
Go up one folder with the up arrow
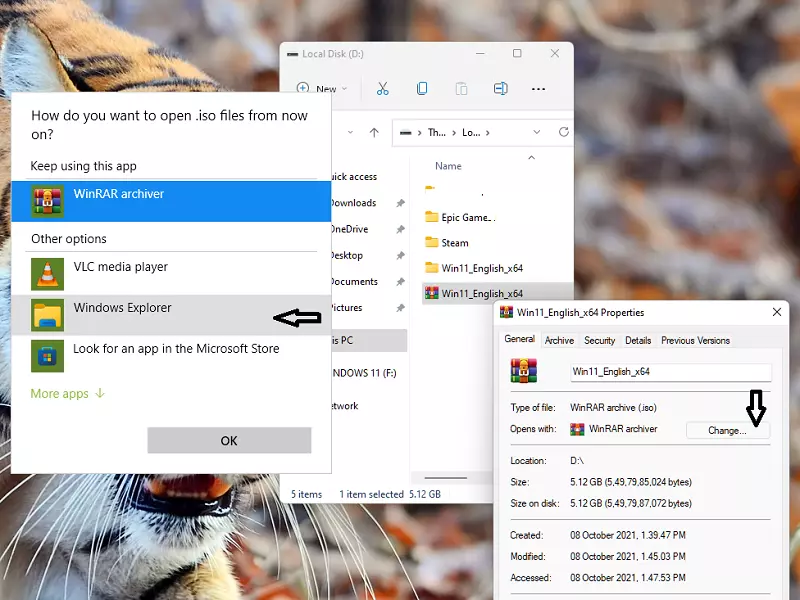[x=374, y=132]
